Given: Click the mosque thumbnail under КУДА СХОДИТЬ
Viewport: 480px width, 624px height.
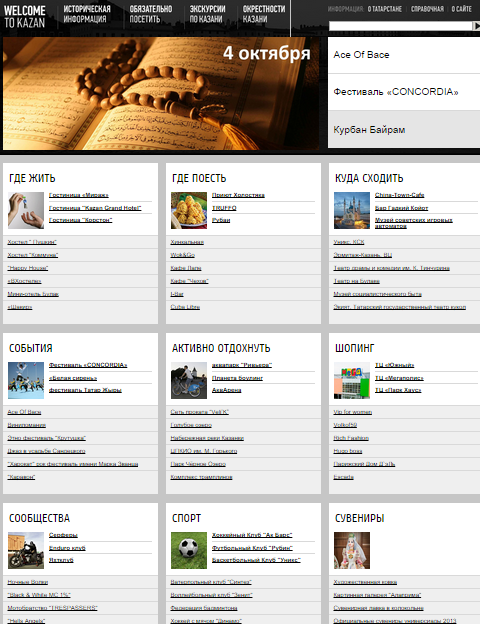Looking at the screenshot, I should 352,211.
